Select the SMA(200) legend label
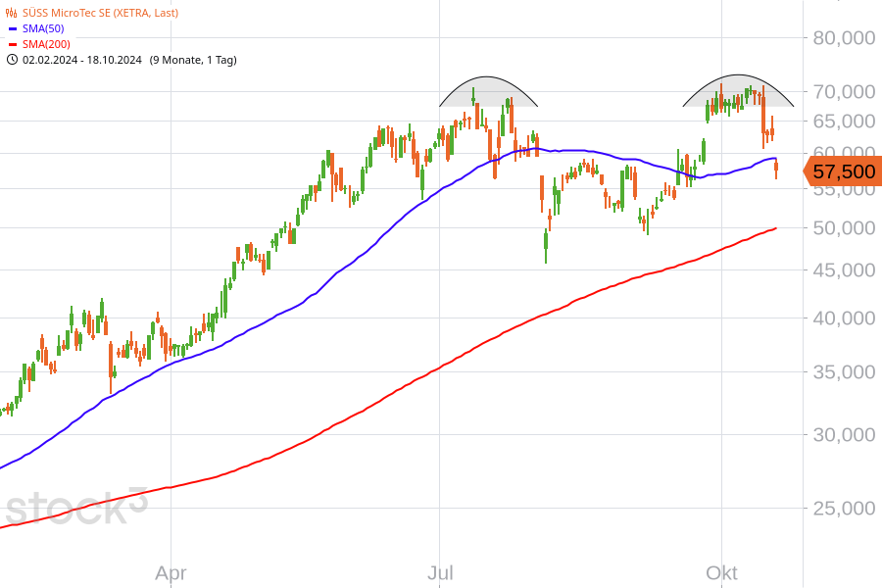This screenshot has height=588, width=882. (45, 44)
